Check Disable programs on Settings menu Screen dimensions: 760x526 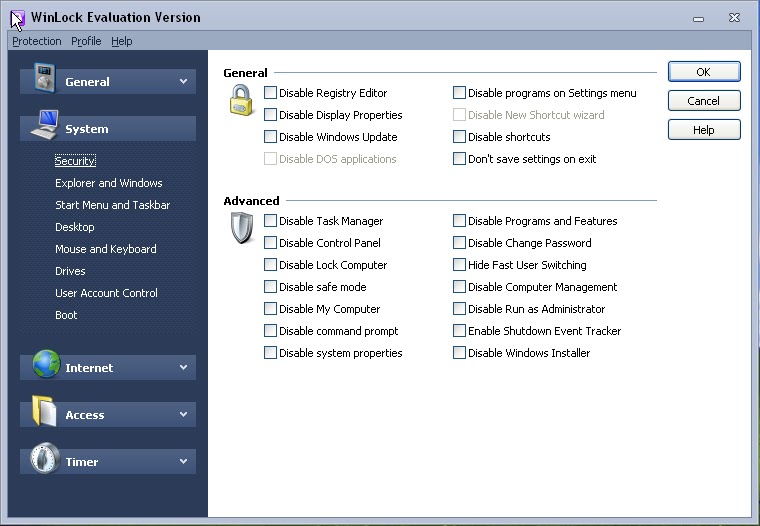pyautogui.click(x=459, y=93)
